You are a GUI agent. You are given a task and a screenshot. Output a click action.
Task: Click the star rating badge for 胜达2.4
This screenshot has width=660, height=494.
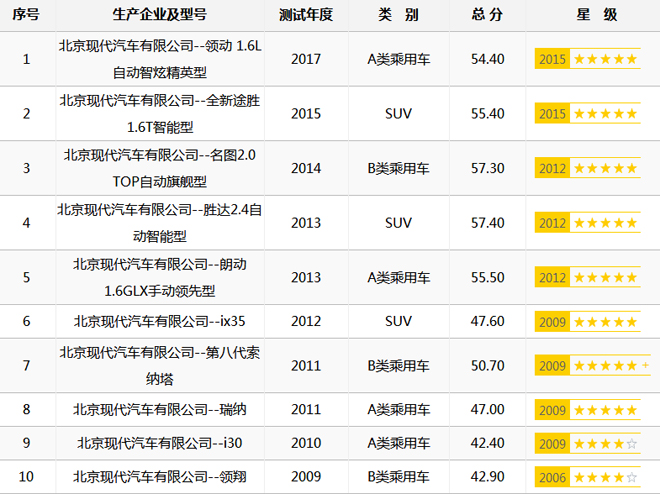coord(588,223)
